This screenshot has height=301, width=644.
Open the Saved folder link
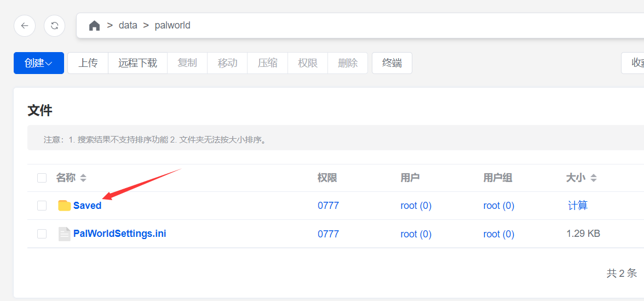[88, 206]
